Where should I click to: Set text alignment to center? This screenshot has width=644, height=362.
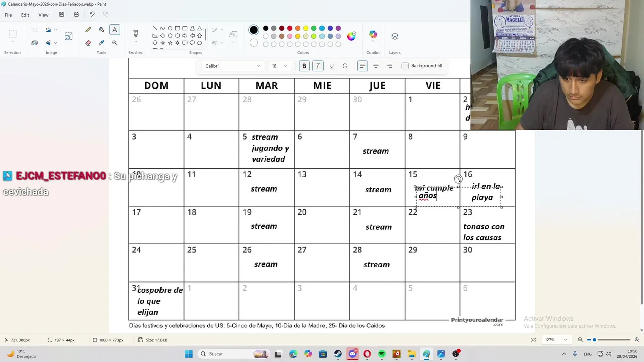point(376,66)
